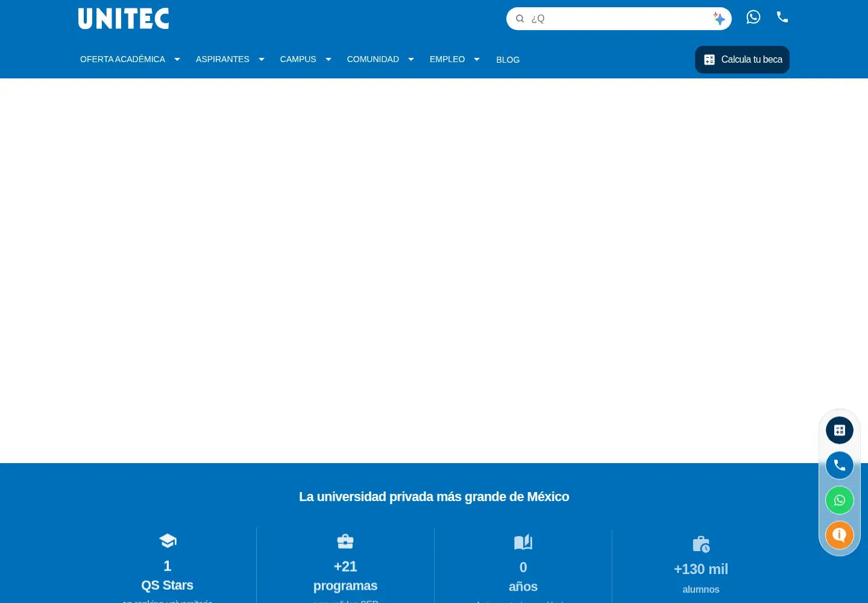868x603 pixels.
Task: Open the floating green WhatsApp button
Action: click(840, 500)
